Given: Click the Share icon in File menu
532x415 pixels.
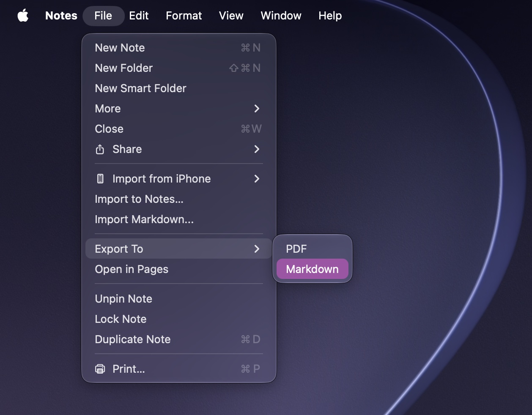Looking at the screenshot, I should 100,149.
